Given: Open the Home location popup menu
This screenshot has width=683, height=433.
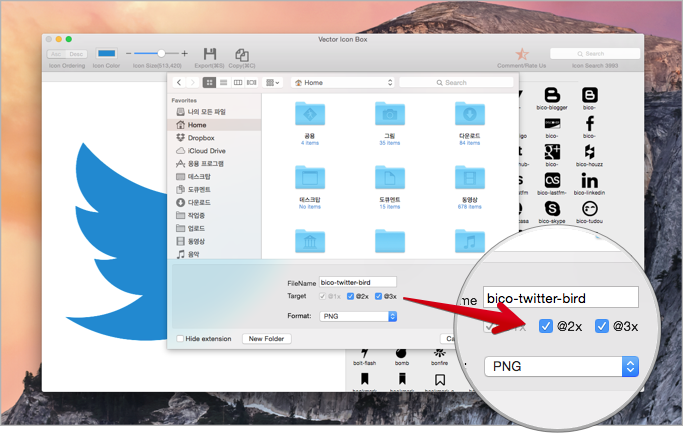Looking at the screenshot, I should [342, 82].
